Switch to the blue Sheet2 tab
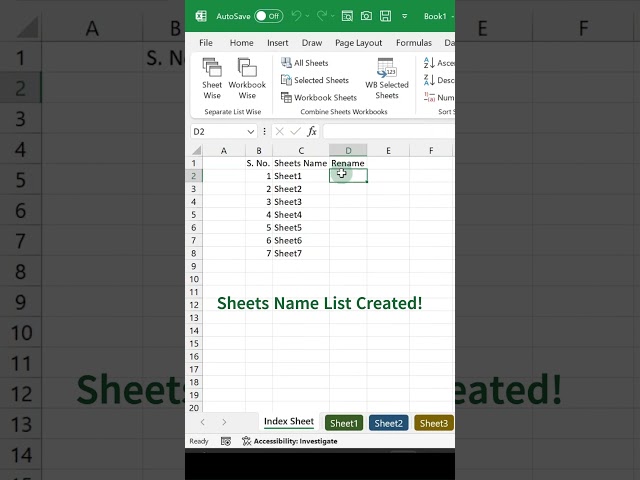This screenshot has height=480, width=640. 389,423
